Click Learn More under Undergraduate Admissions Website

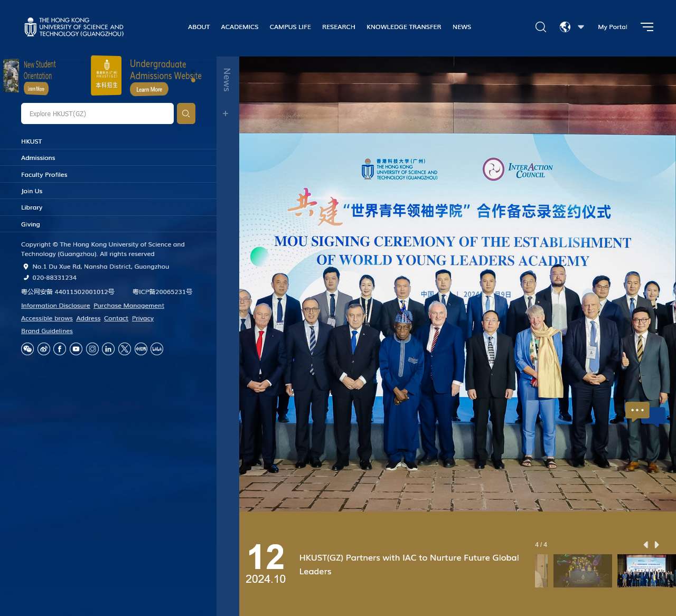click(x=149, y=89)
